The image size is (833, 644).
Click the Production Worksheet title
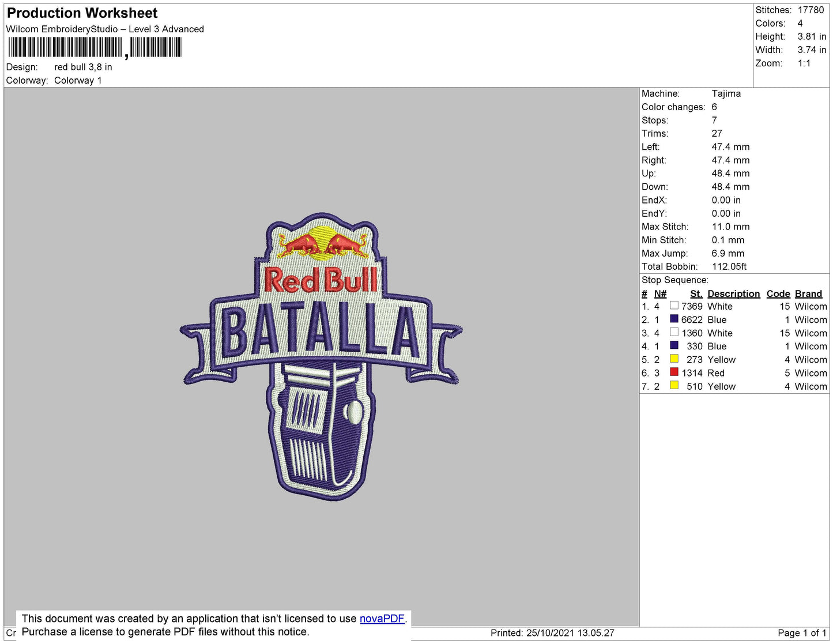click(82, 13)
